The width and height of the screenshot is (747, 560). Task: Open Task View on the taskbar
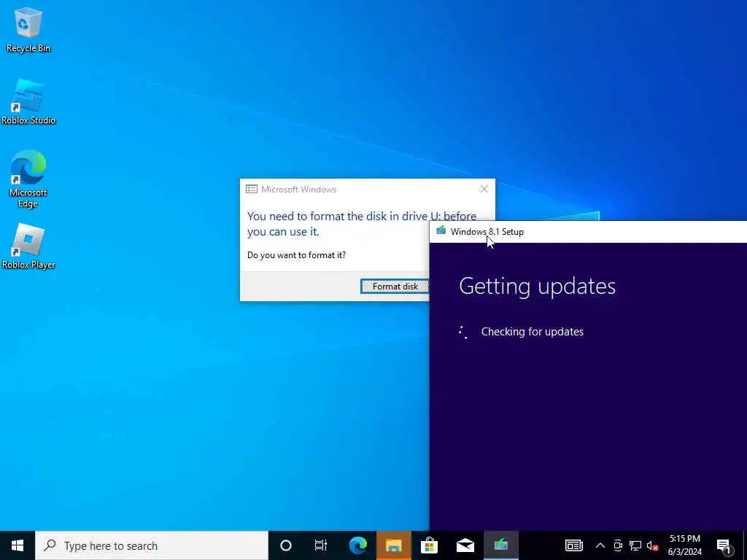(x=321, y=545)
